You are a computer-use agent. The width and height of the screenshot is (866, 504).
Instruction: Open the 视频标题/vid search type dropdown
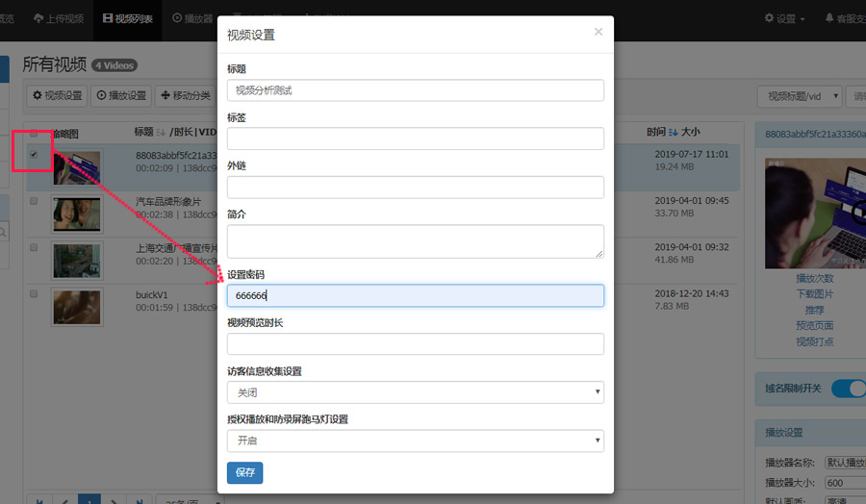pos(800,96)
